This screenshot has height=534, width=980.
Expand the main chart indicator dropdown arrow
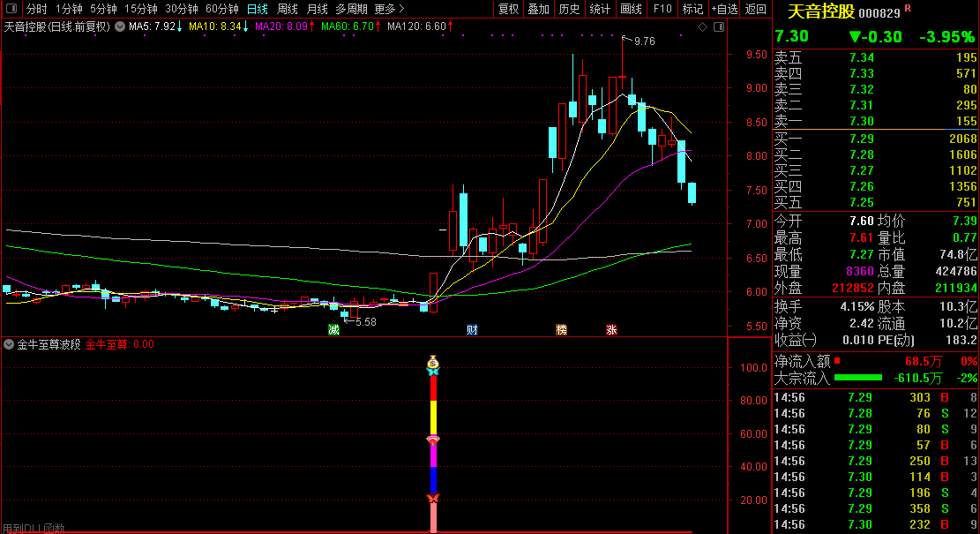point(120,26)
